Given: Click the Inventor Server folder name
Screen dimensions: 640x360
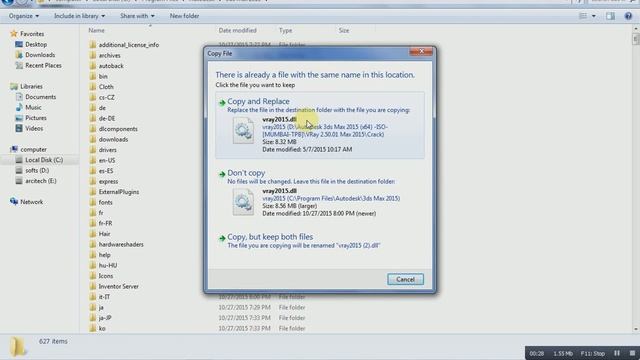Looking at the screenshot, I should [118, 287].
